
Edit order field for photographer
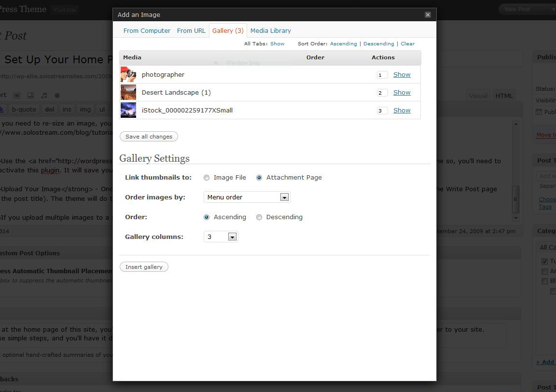tap(382, 75)
